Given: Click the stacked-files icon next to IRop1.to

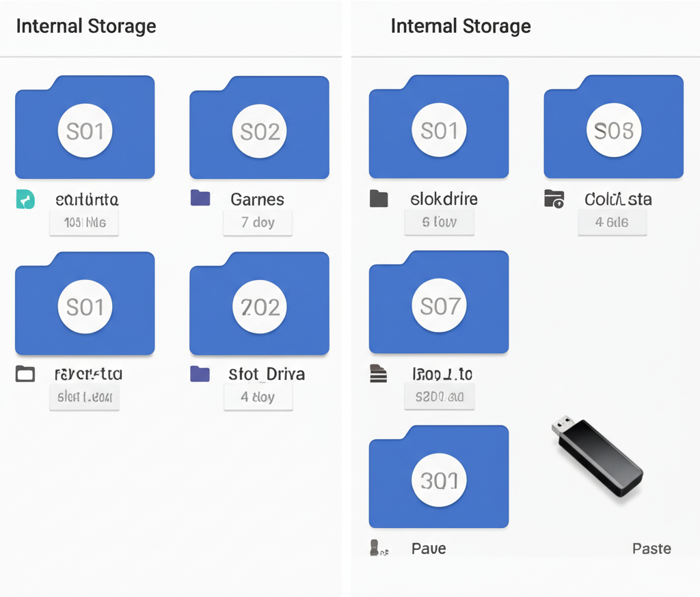Looking at the screenshot, I should (379, 372).
